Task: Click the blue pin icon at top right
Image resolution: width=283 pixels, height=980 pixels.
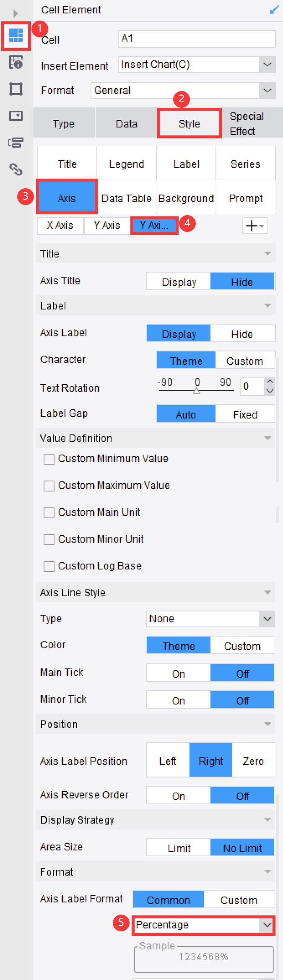Action: click(x=274, y=10)
